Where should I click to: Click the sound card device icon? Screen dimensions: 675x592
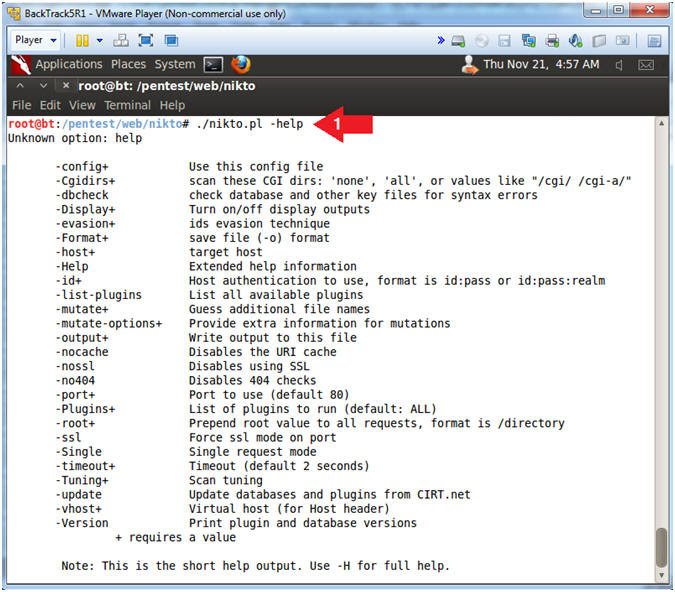coord(576,41)
